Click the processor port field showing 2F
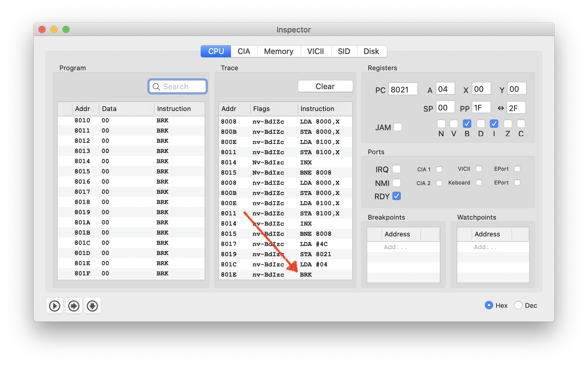This screenshot has height=366, width=588. coord(516,108)
